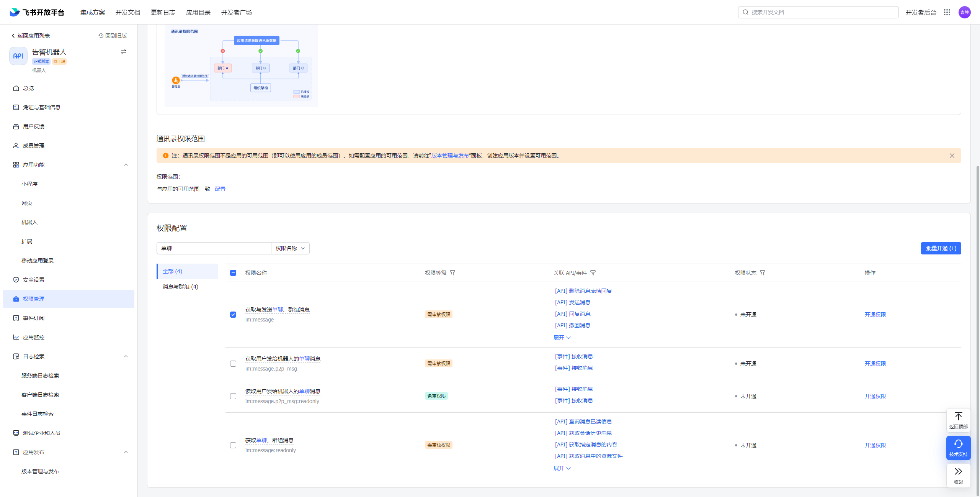
Task: Open [API] 获取会话历史消息 link
Action: [x=583, y=433]
